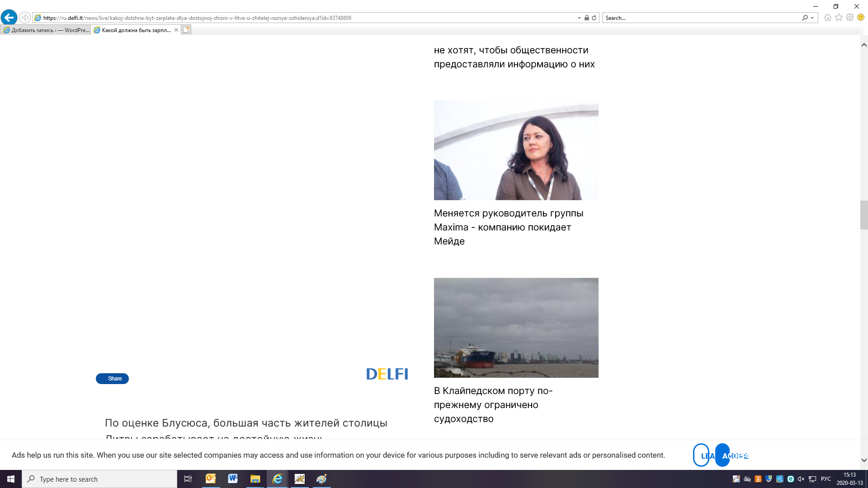Click the browser Back arrow button
Screen dimensions: 868x488
[x=9, y=18]
